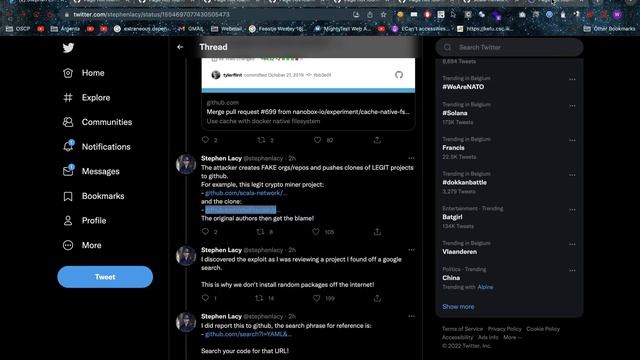Open Home in the sidebar

[84, 73]
